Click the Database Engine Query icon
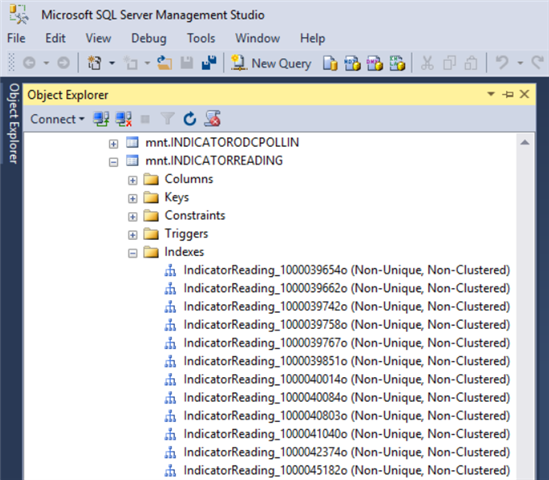This screenshot has width=549, height=480. point(330,63)
